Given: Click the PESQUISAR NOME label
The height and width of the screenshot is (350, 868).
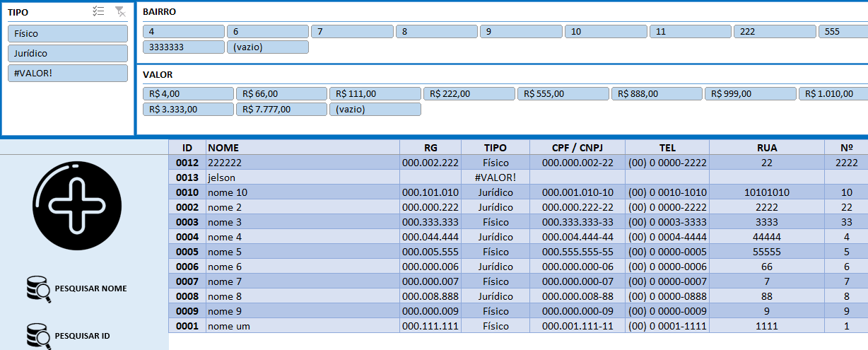Looking at the screenshot, I should [x=90, y=288].
